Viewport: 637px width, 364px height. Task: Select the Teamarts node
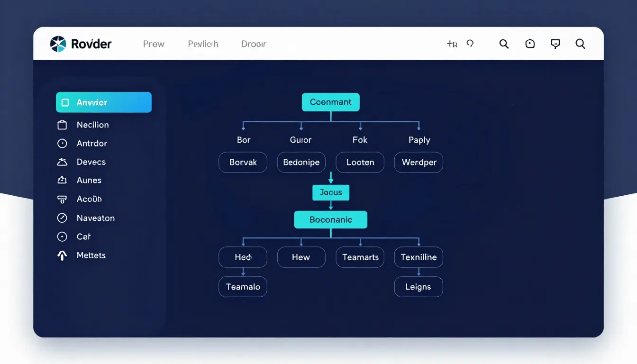tap(360, 257)
